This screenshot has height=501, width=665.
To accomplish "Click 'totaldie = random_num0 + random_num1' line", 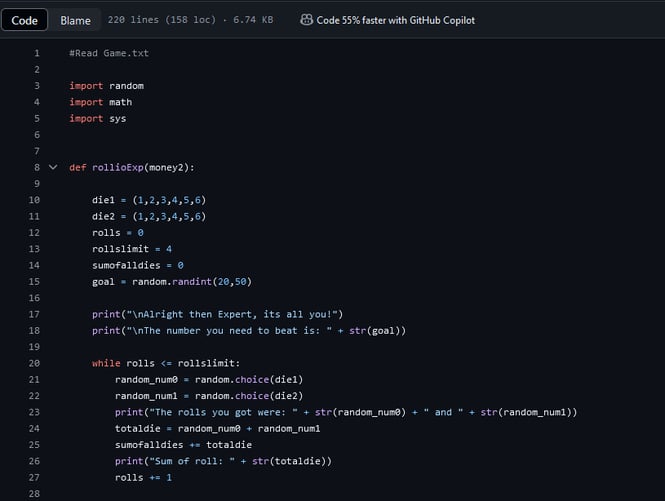I will pos(218,428).
